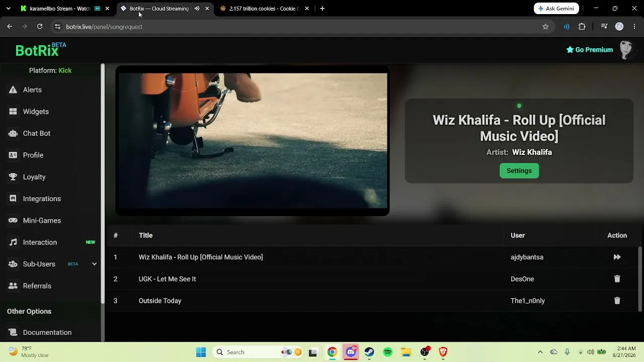The height and width of the screenshot is (362, 644).
Task: View site information icon in address bar
Action: tap(57, 27)
